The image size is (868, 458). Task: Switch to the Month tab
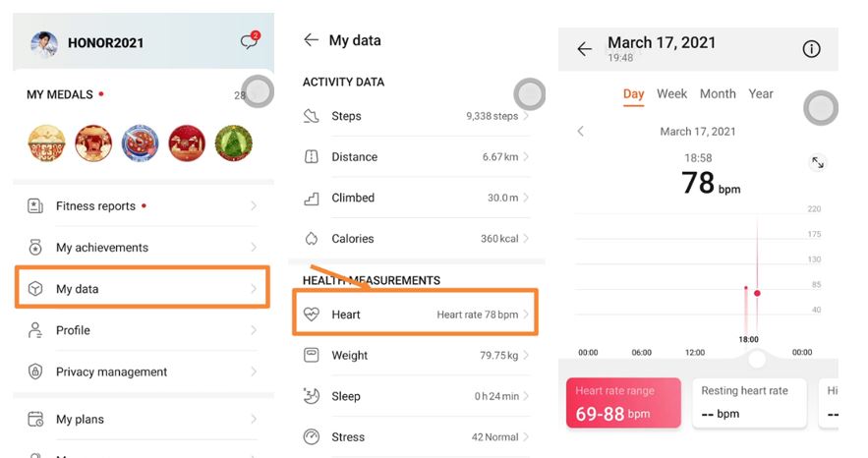coord(718,94)
